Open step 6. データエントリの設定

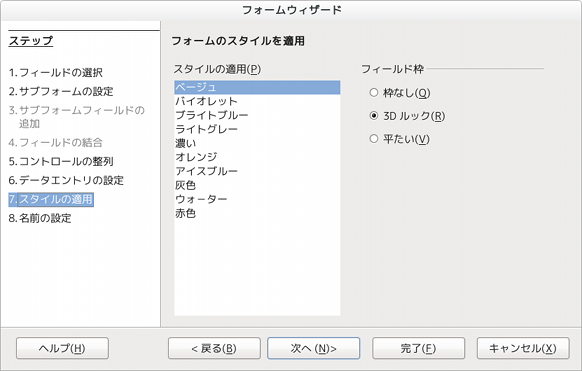pyautogui.click(x=66, y=181)
